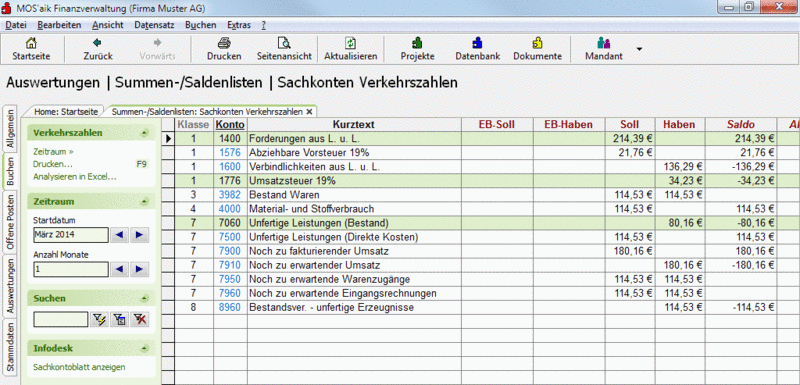Collapse the Verkehrszahlen panel
Image resolution: width=800 pixels, height=385 pixels.
[145, 133]
